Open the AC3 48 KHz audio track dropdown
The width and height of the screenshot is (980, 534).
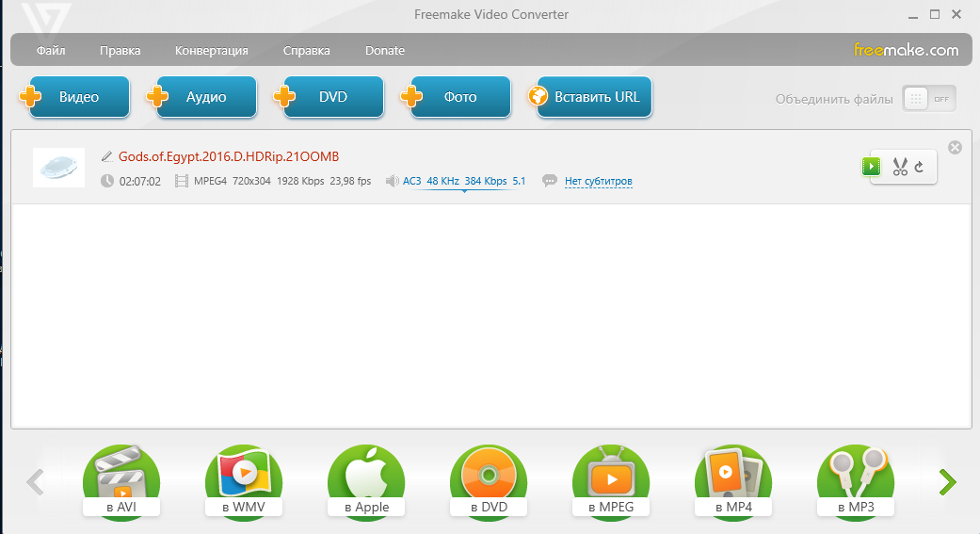(464, 182)
